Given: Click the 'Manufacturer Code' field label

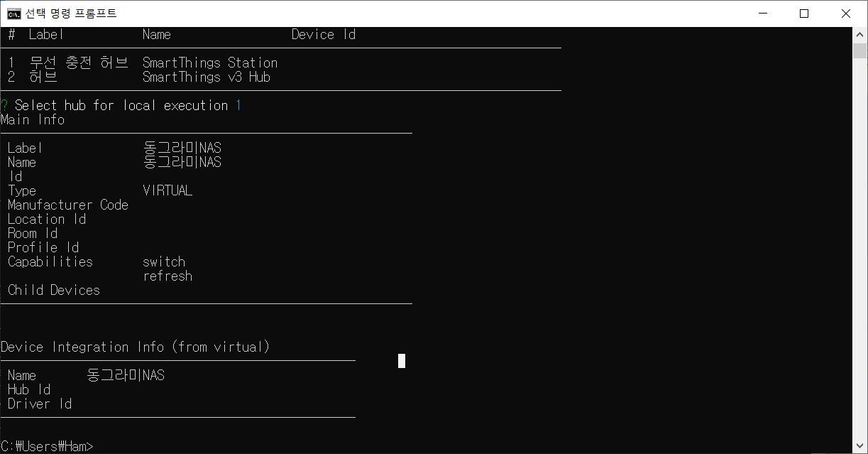Looking at the screenshot, I should coord(68,205).
